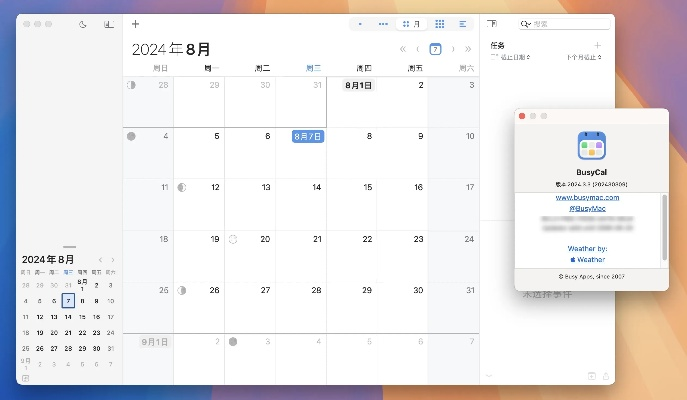687x400 pixels.
Task: Add a new task with 任务 plus button
Action: pyautogui.click(x=597, y=45)
